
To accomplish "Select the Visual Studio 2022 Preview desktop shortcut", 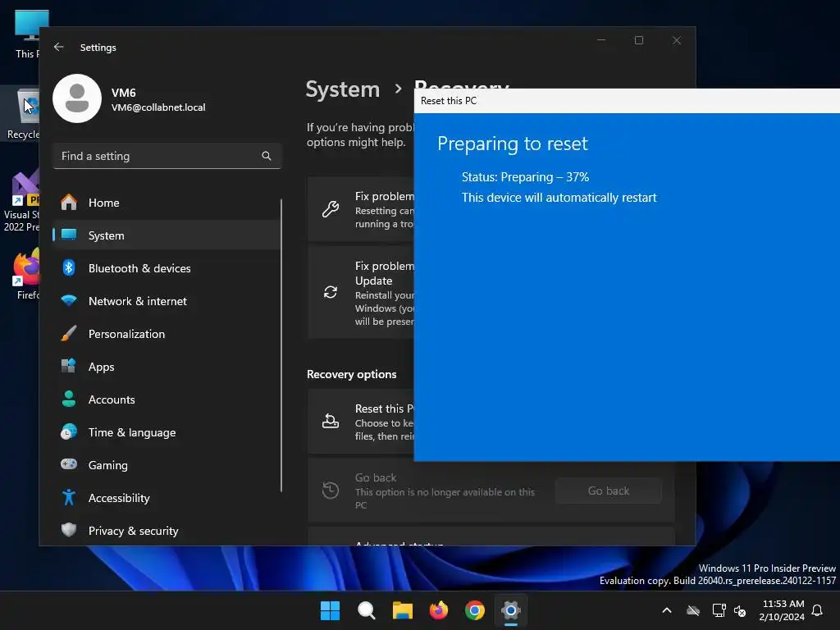I will (x=20, y=200).
